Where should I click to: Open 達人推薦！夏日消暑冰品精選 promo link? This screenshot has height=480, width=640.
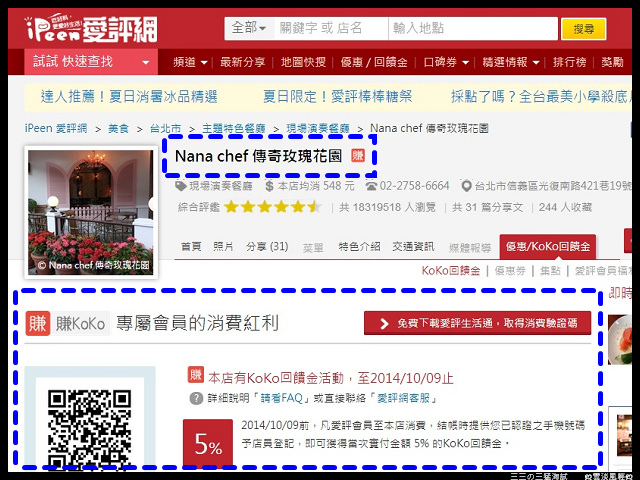point(129,97)
